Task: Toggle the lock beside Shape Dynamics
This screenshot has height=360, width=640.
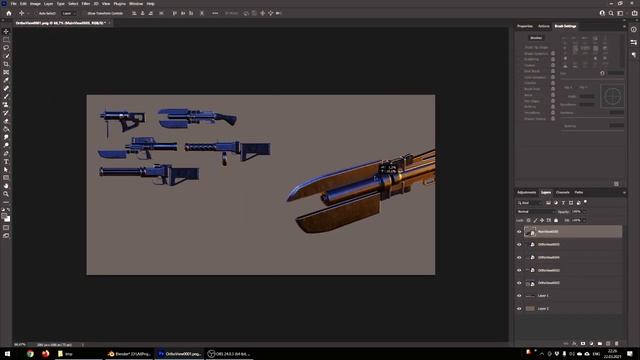Action: 553,53
